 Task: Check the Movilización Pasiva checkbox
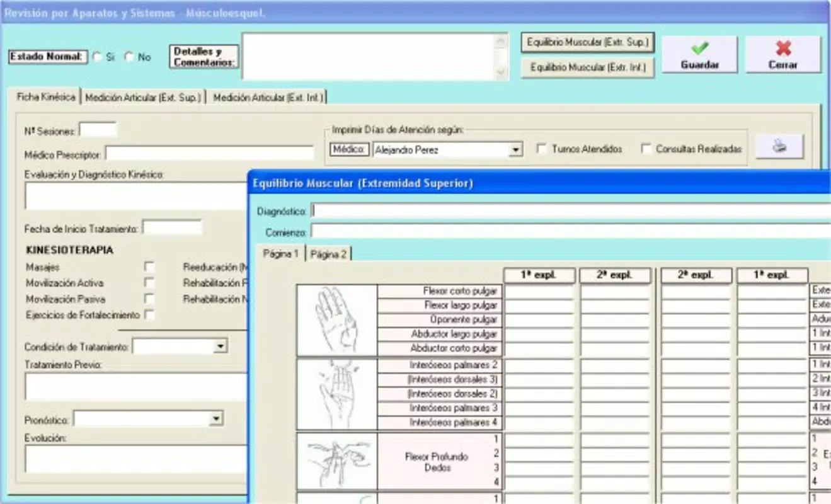(149, 299)
